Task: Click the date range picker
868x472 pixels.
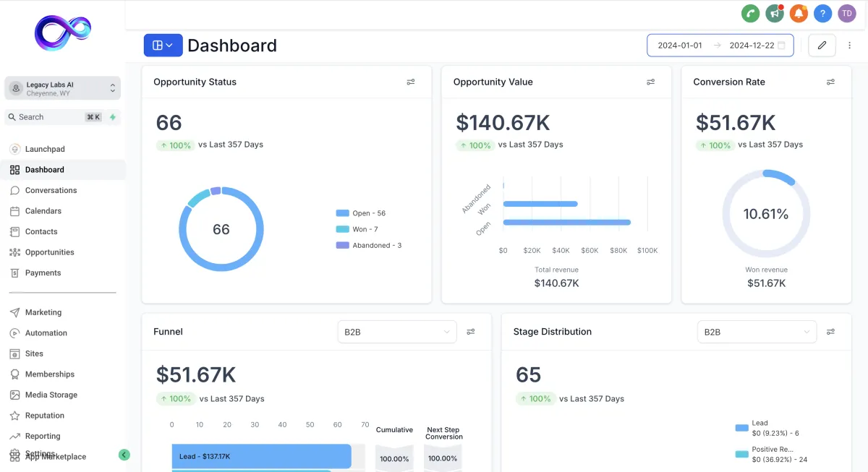Action: point(720,45)
